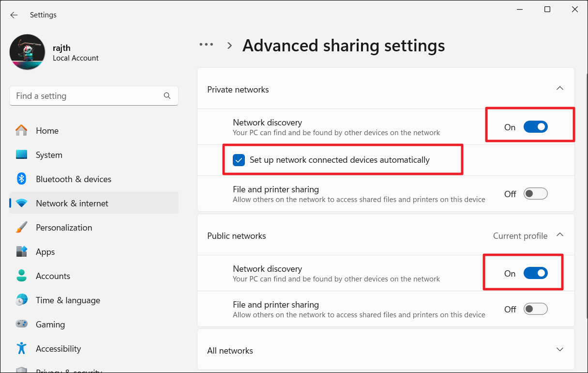Disable Public networks Network discovery switch
588x373 pixels.
click(x=535, y=273)
